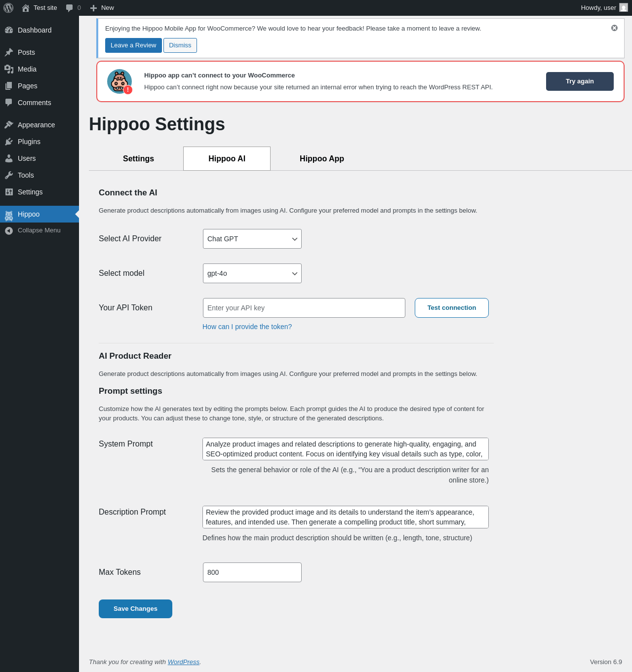Click the Hippoo Settings page title

157,124
